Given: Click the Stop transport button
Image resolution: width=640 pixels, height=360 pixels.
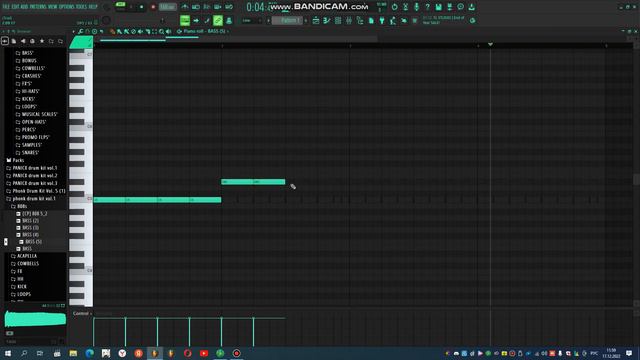Looking at the screenshot, I should click(x=142, y=7).
